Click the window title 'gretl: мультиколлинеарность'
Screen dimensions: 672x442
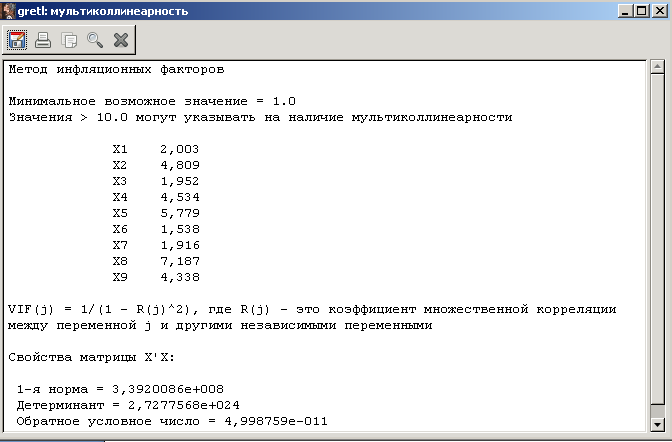point(103,11)
